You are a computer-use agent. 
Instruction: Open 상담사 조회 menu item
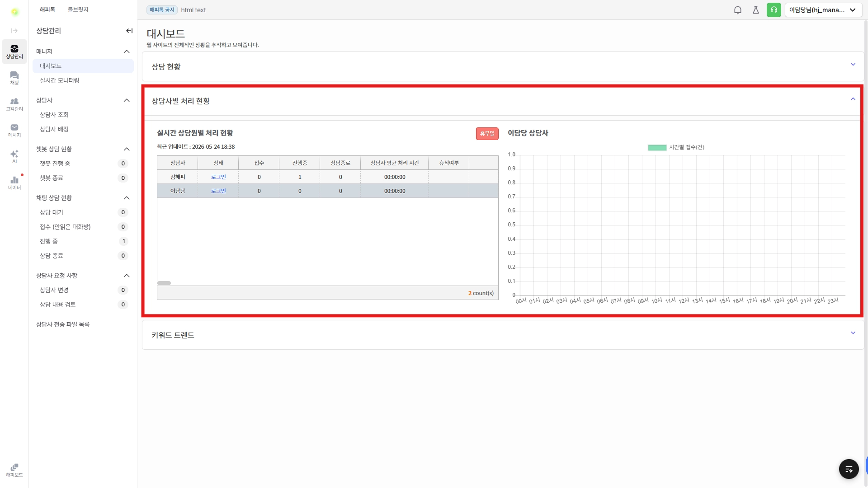tap(83, 115)
